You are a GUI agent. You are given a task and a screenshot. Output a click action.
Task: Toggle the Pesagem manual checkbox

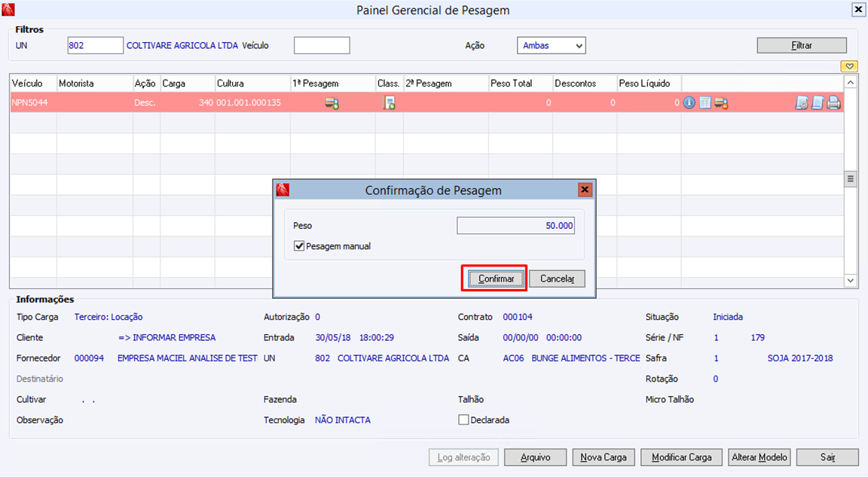[299, 246]
